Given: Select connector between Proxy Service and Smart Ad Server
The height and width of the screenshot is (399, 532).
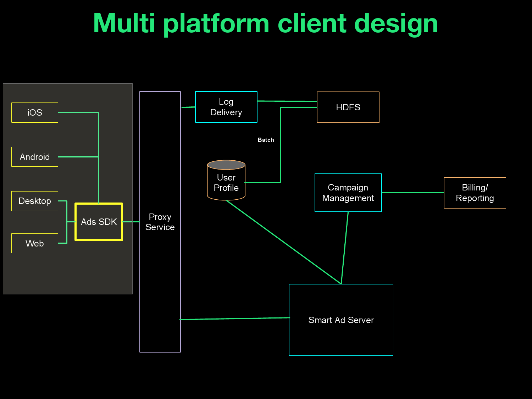Looking at the screenshot, I should tap(234, 318).
